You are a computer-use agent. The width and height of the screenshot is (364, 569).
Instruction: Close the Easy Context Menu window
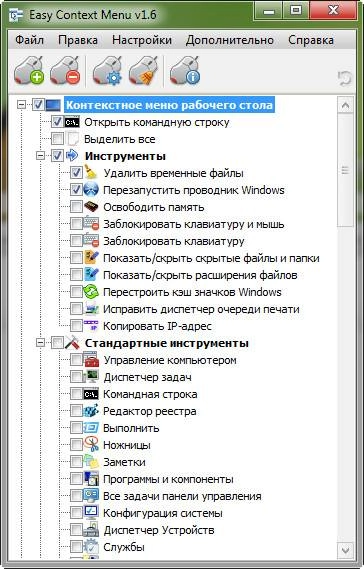point(333,11)
